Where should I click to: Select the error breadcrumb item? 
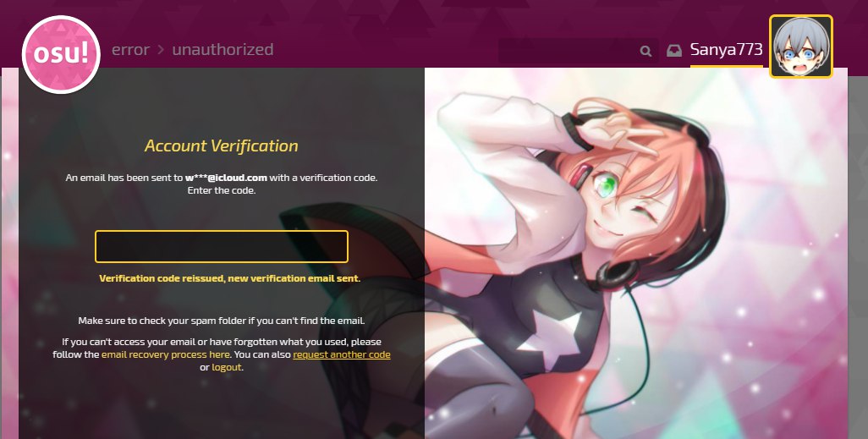[130, 50]
